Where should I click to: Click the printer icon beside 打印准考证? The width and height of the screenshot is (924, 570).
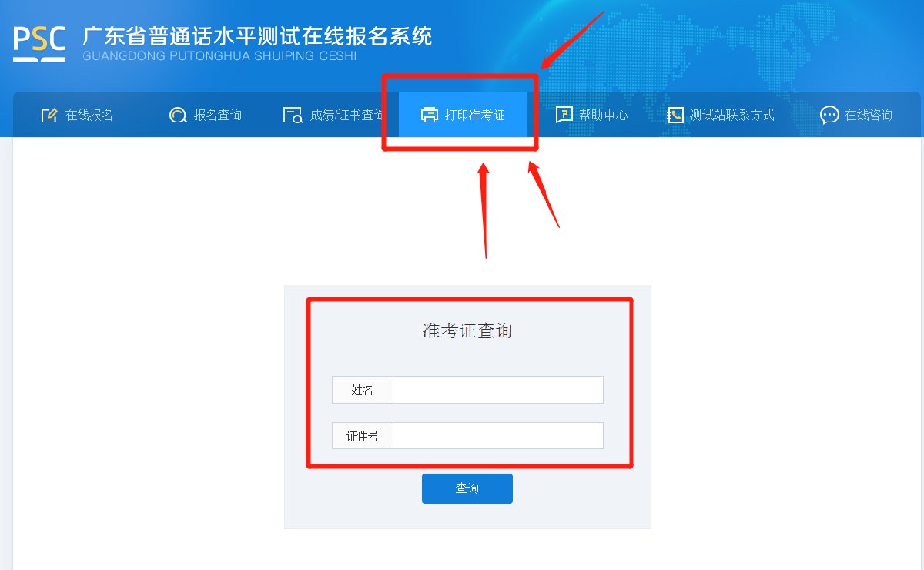(x=429, y=116)
